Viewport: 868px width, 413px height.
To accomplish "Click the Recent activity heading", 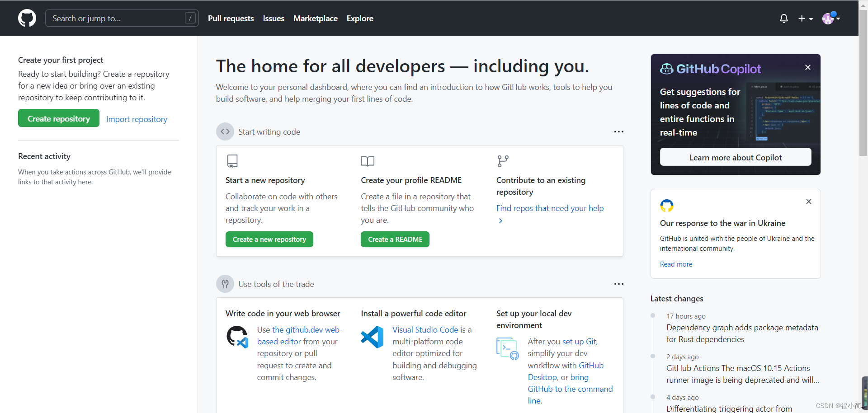I will (x=44, y=156).
